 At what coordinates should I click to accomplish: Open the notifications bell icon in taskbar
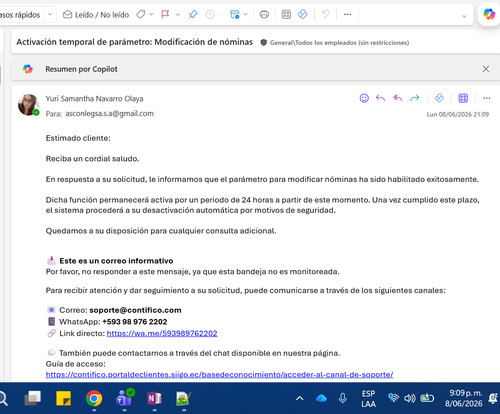coord(493,398)
